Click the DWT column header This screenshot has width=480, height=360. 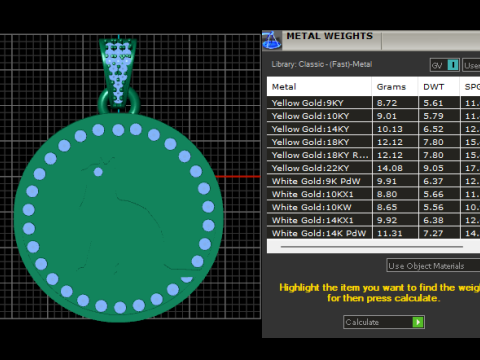(x=439, y=87)
